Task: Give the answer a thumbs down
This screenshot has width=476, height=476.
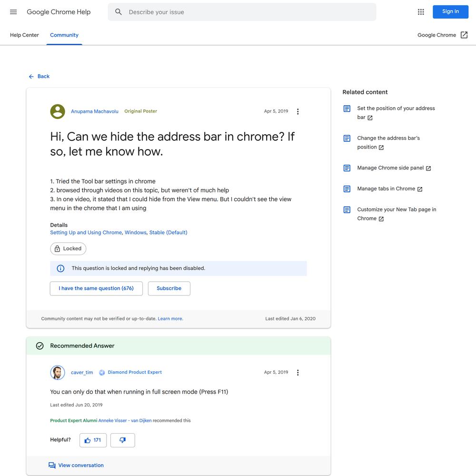Action: coord(123,440)
